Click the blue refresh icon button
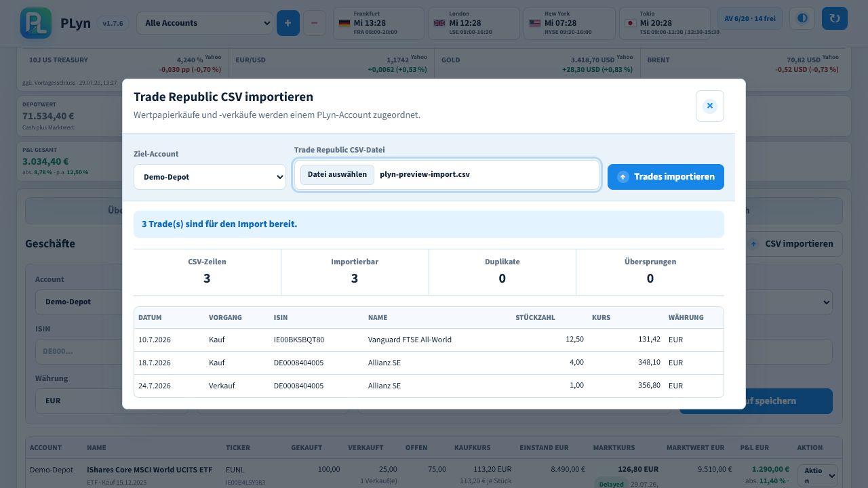Screen dimensions: 868x488 pos(835,18)
